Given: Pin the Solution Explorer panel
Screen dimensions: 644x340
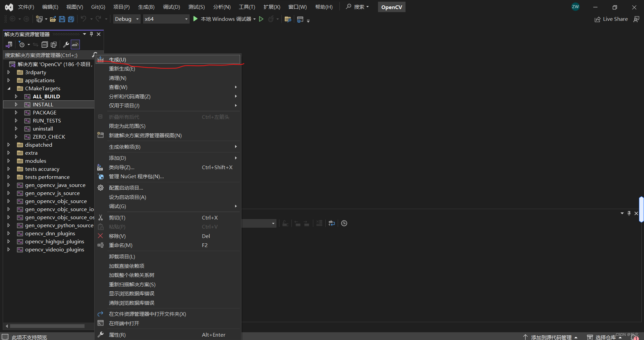Looking at the screenshot, I should point(91,34).
